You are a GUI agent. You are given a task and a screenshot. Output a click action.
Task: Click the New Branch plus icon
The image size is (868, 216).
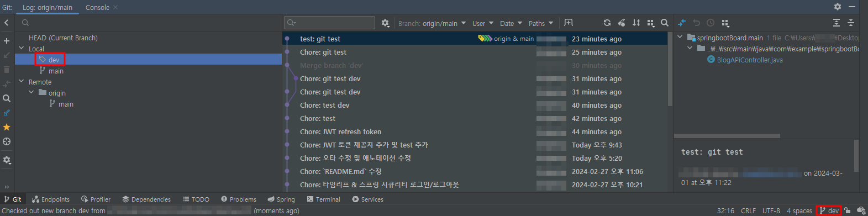click(x=7, y=41)
